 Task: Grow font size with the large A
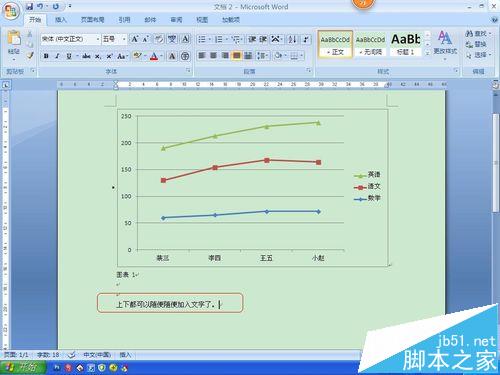pyautogui.click(x=135, y=39)
